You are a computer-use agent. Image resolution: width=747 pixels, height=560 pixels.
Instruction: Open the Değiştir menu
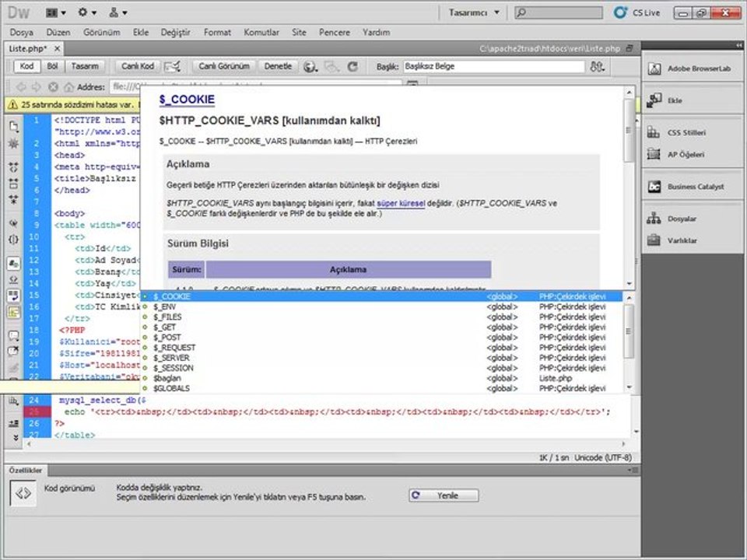click(x=175, y=33)
